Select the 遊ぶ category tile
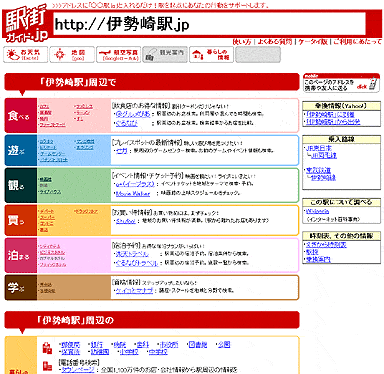 21,150
